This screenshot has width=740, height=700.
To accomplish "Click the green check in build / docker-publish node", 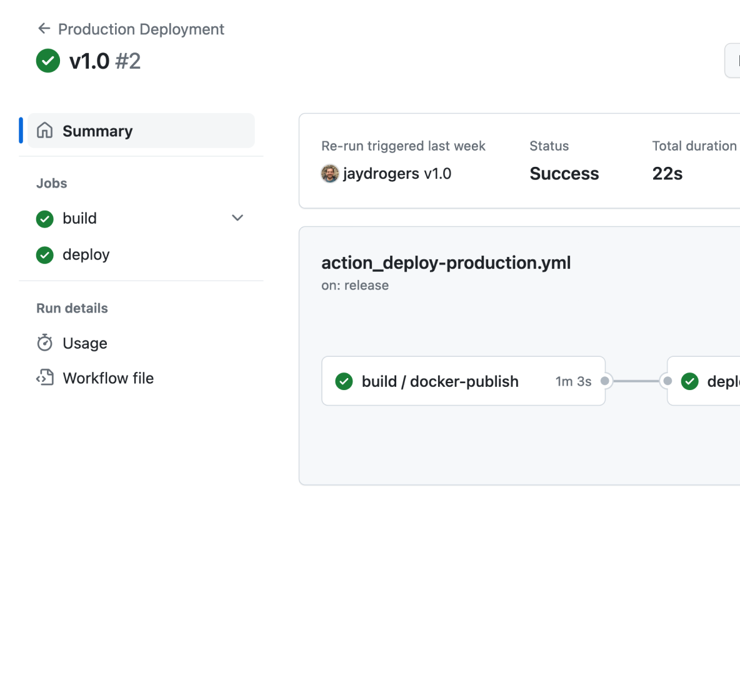I will coord(344,381).
